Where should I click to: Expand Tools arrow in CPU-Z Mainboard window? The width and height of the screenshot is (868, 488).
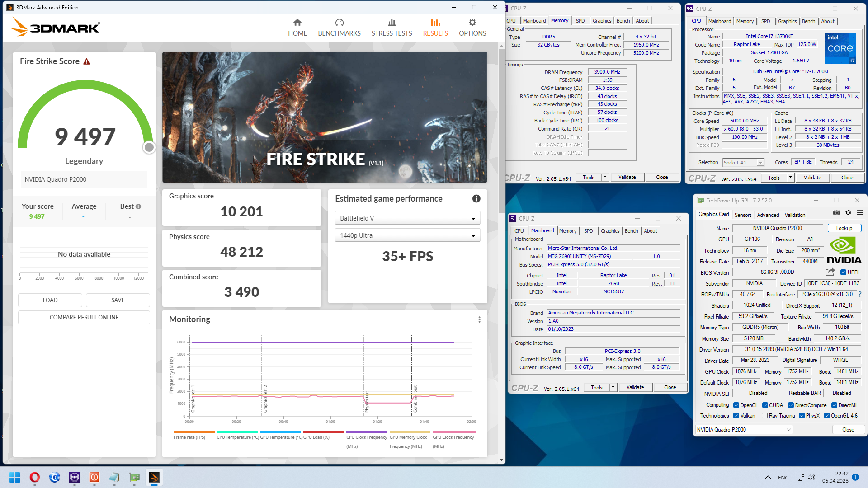[x=613, y=387]
